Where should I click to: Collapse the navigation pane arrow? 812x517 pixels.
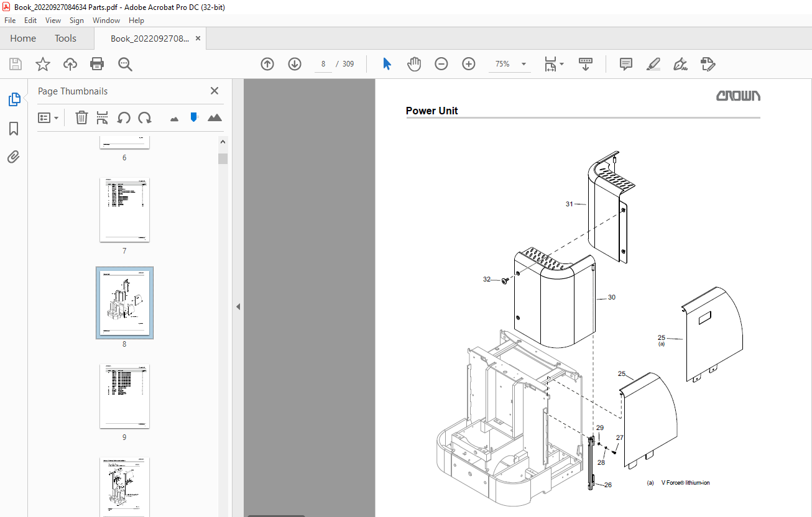[238, 306]
